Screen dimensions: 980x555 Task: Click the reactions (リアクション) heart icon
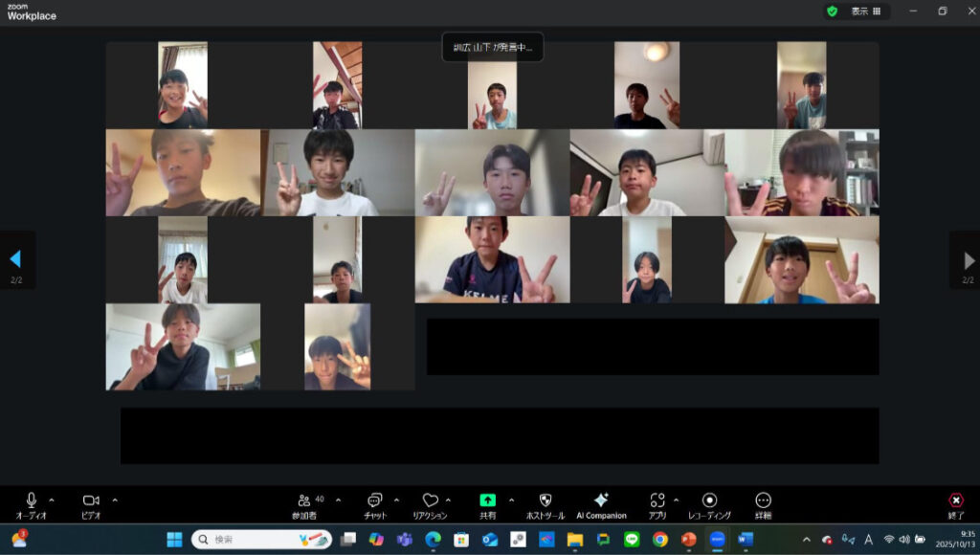pos(430,501)
